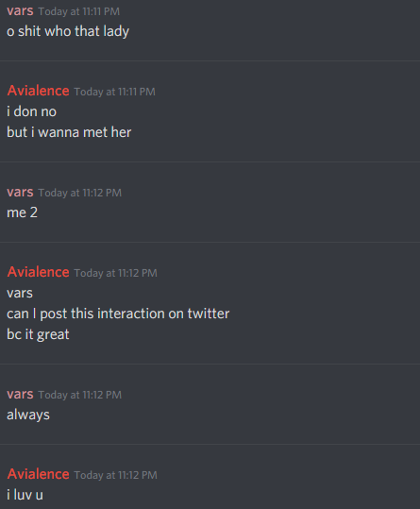
Task: Click timestamp beside vars above "me 2"
Action: [80, 193]
